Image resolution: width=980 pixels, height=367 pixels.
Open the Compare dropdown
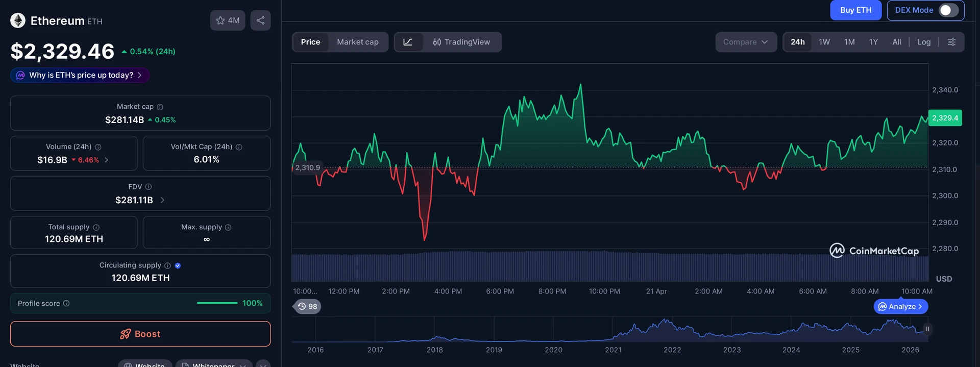pyautogui.click(x=746, y=42)
